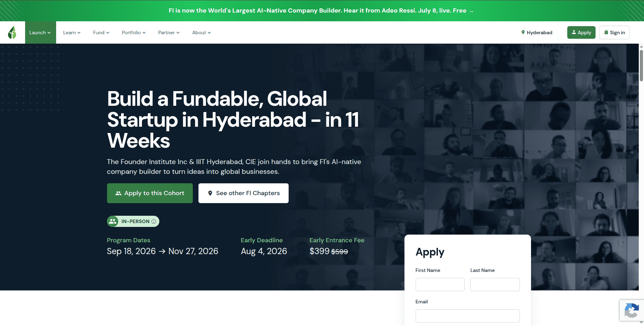This screenshot has width=644, height=325.
Task: Click the Founder Institute leaf logo
Action: click(x=12, y=32)
